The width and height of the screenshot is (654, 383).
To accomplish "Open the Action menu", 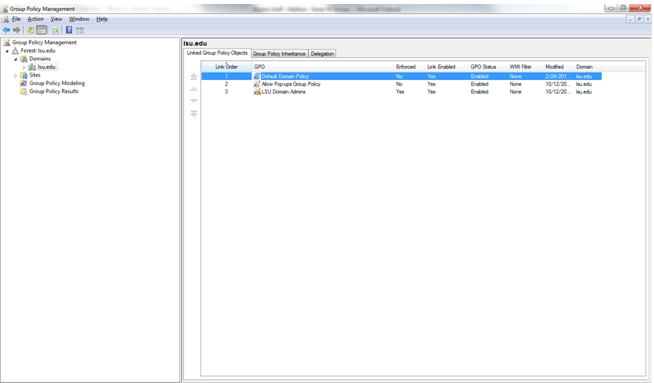I will click(x=35, y=19).
